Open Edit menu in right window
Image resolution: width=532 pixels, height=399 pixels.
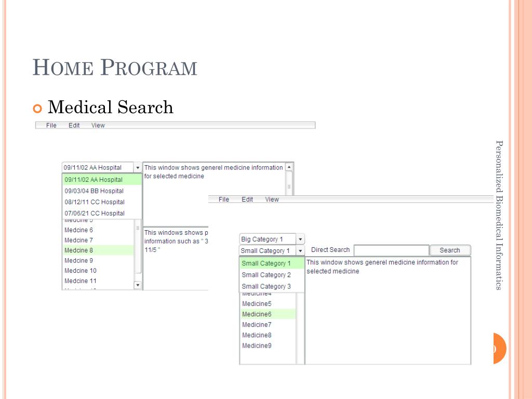pos(247,199)
